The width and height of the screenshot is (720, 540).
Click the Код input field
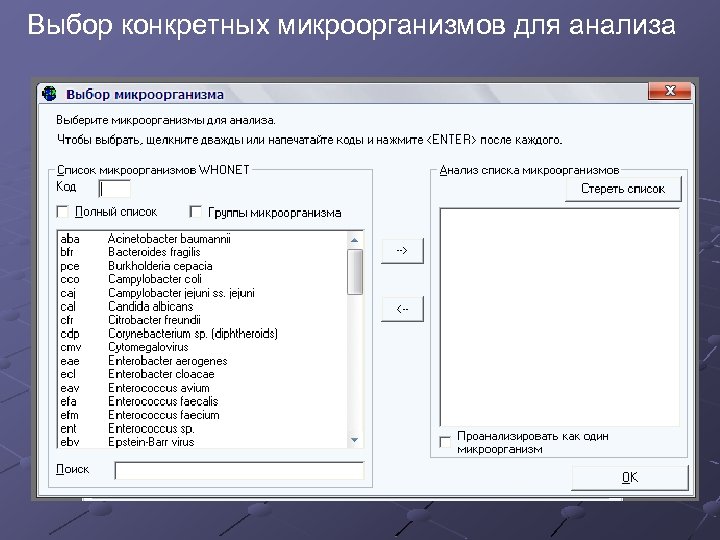[x=115, y=189]
